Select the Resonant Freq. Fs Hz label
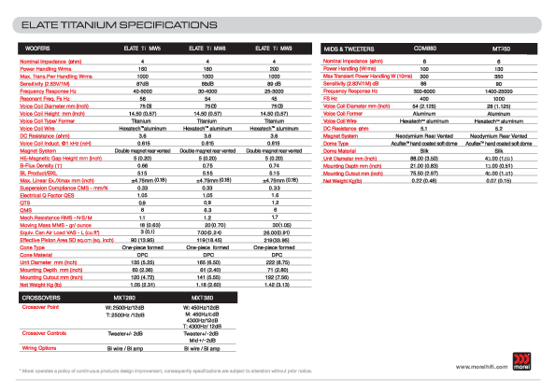The height and width of the screenshot is (392, 556). pos(45,99)
